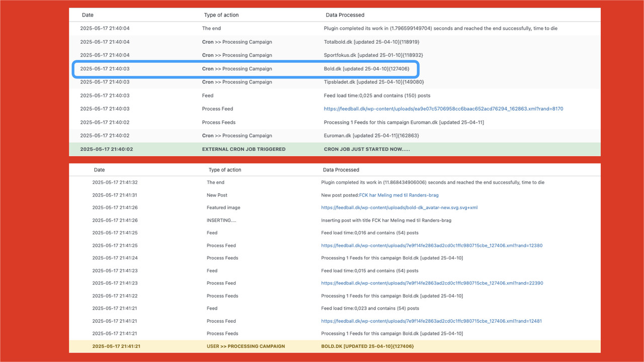Click 'Cron >> Processing Campaign' in the Totalbold.dk row
The image size is (644, 362).
237,42
